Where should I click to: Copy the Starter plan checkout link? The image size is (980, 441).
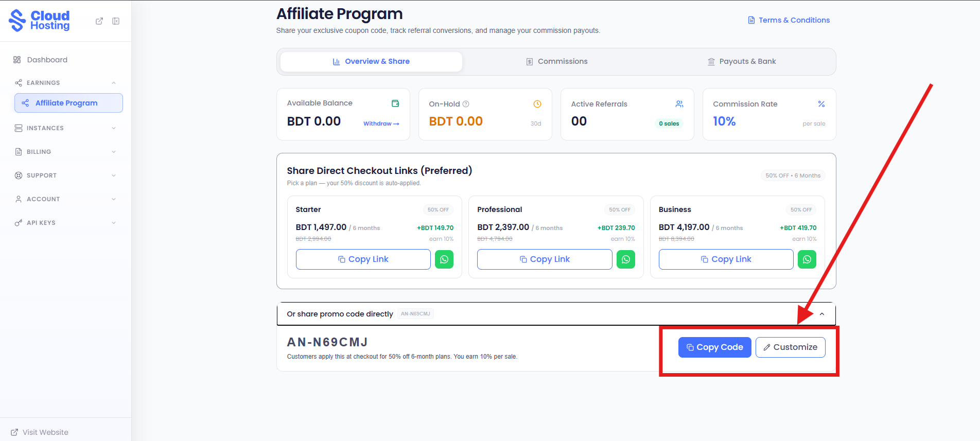(363, 259)
